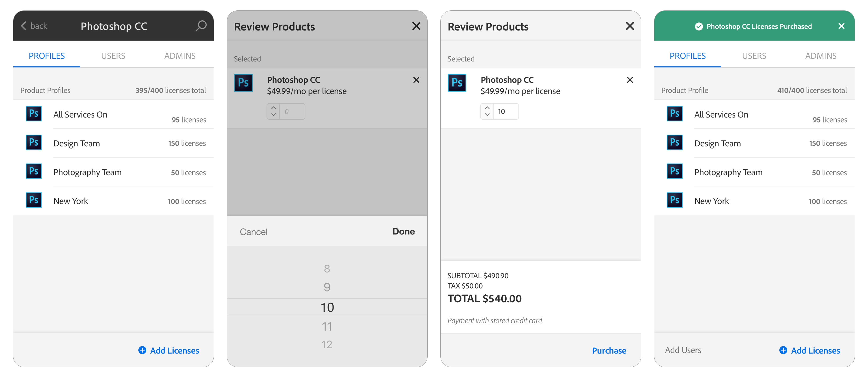
Task: Tap the back chevron in the header
Action: (x=24, y=26)
